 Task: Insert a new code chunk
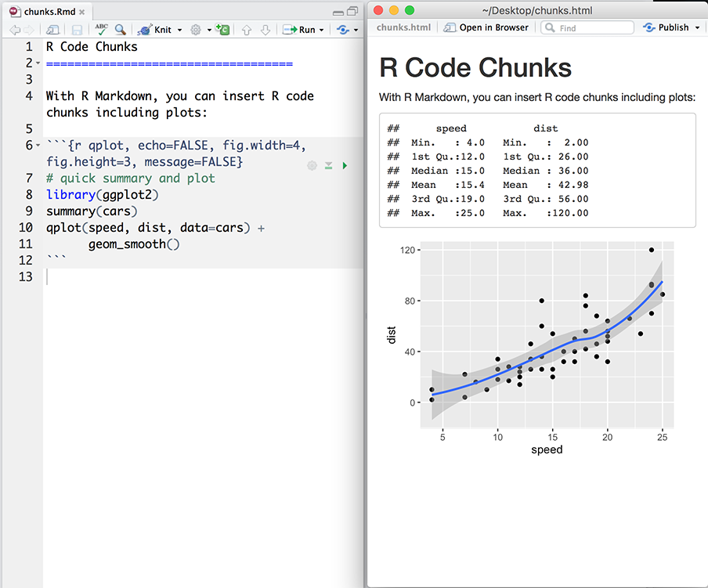tap(222, 30)
